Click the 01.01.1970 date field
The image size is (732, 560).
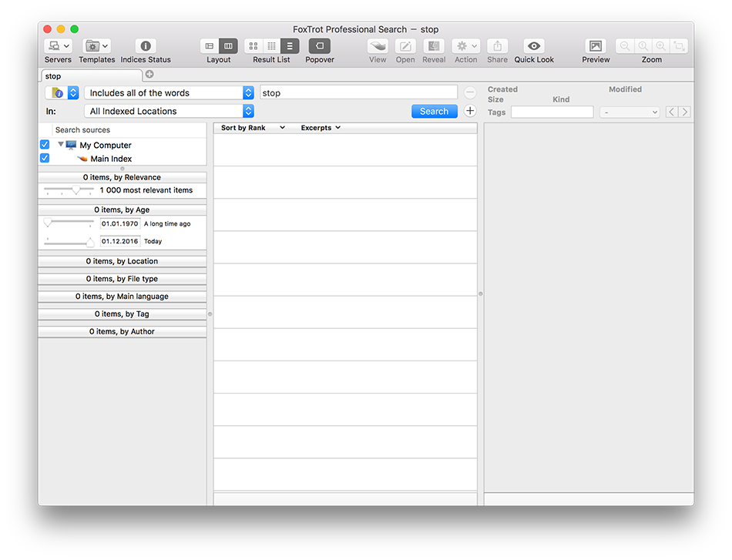click(x=120, y=223)
